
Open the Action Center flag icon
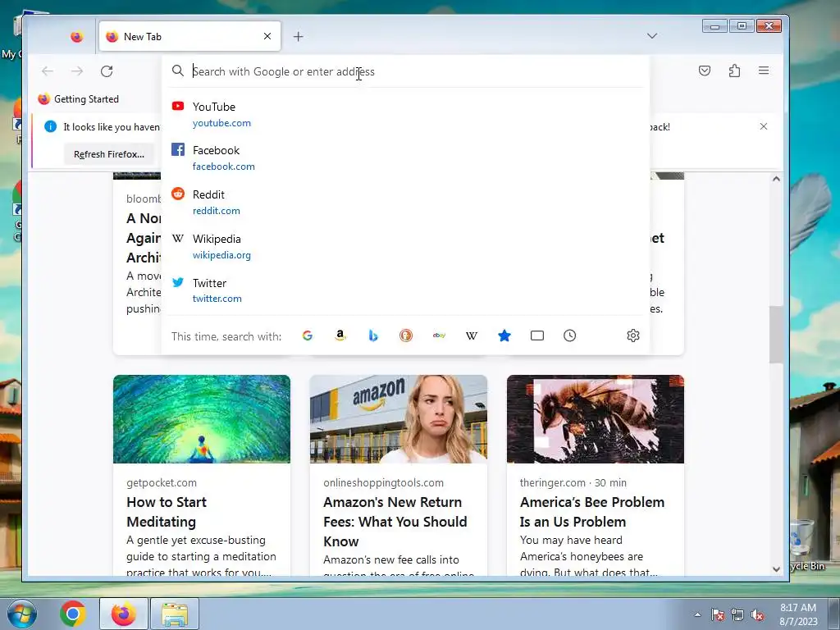(x=718, y=614)
